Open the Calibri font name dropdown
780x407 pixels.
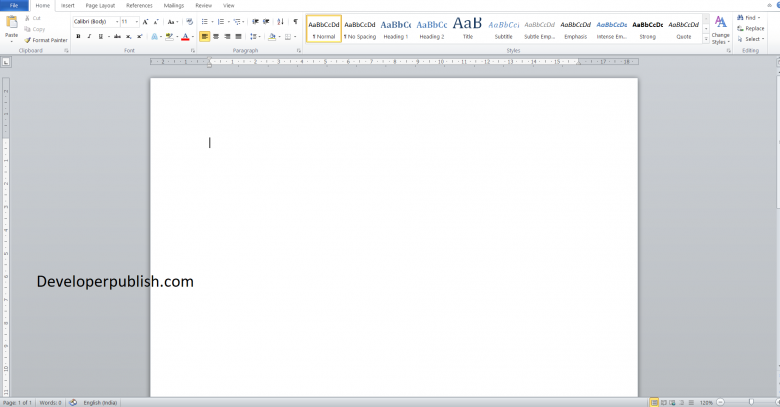[115, 21]
